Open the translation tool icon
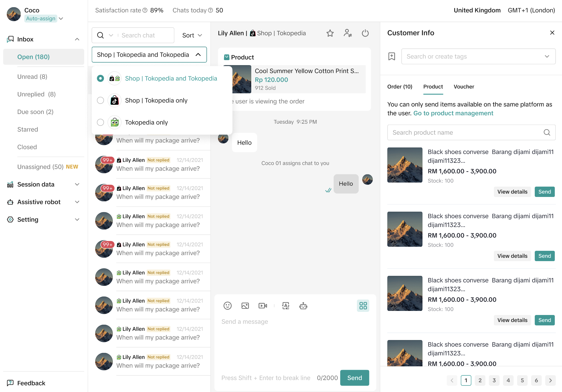The width and height of the screenshot is (562, 392). pyautogui.click(x=286, y=306)
